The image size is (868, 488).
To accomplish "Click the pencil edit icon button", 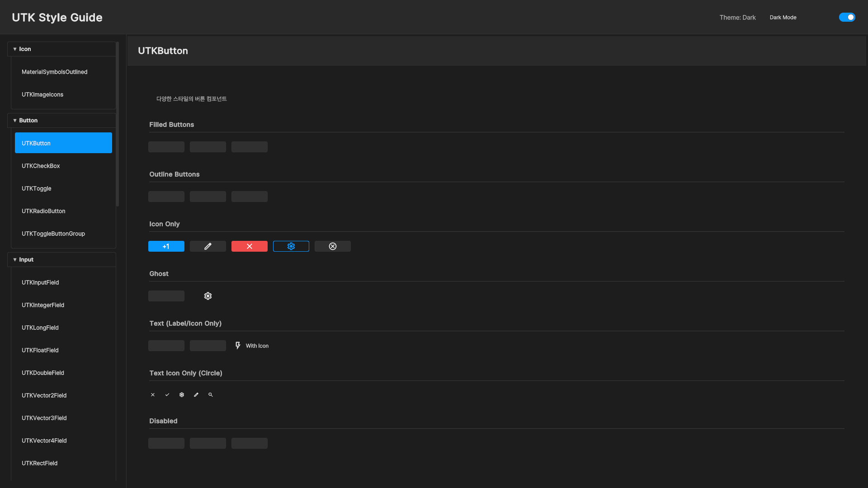I will [208, 246].
